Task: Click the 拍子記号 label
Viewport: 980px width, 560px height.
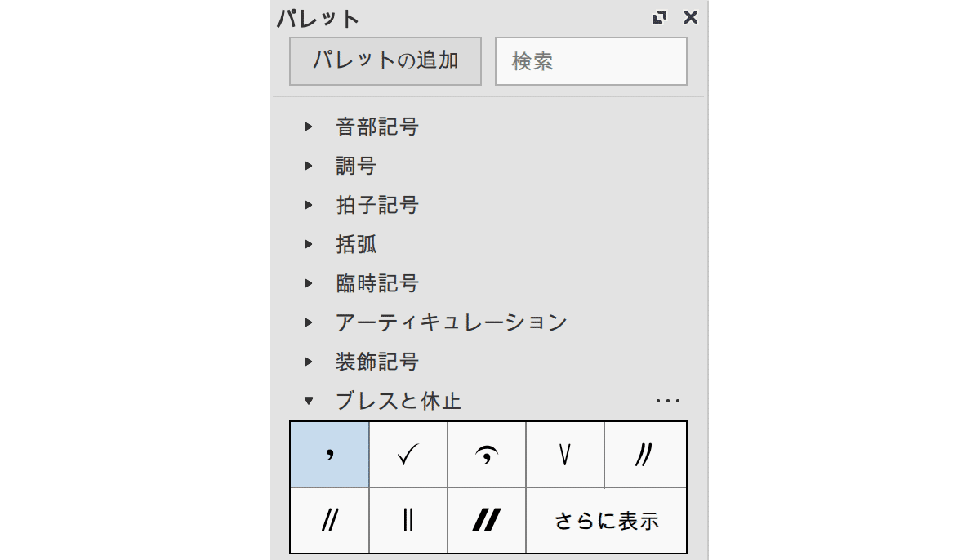Action: point(377,205)
